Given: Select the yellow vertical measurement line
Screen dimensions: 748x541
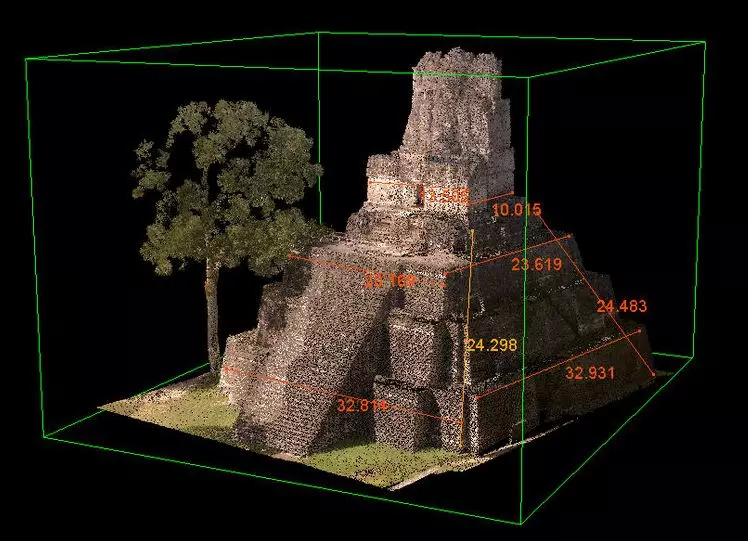Looking at the screenshot, I should (x=467, y=340).
